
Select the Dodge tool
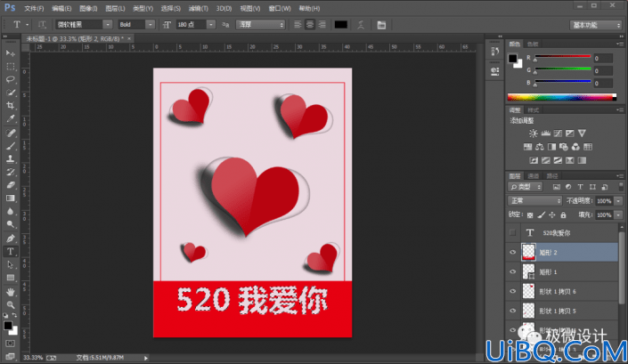pyautogui.click(x=11, y=224)
